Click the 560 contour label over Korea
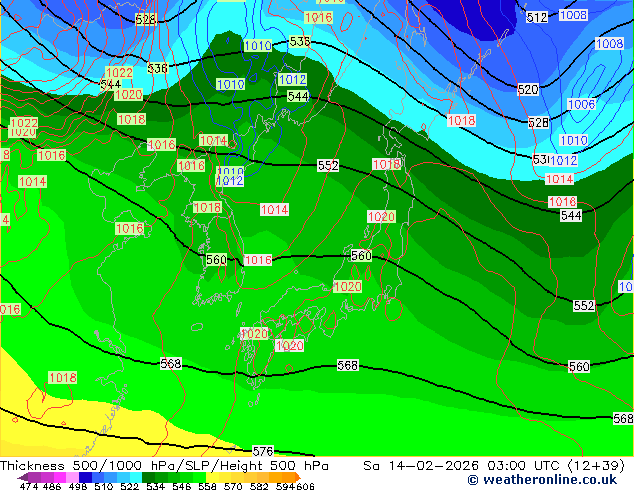The height and width of the screenshot is (490, 634). coord(216,259)
